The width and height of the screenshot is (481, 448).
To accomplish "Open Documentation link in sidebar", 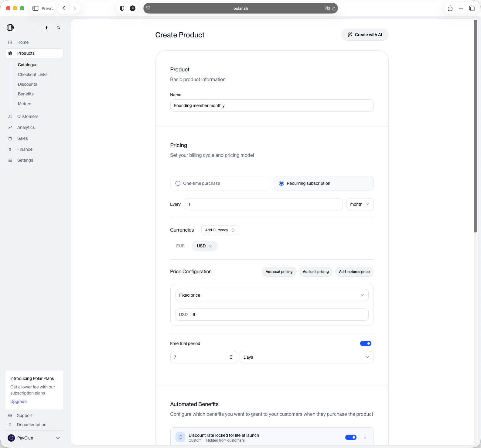I will click(32, 425).
